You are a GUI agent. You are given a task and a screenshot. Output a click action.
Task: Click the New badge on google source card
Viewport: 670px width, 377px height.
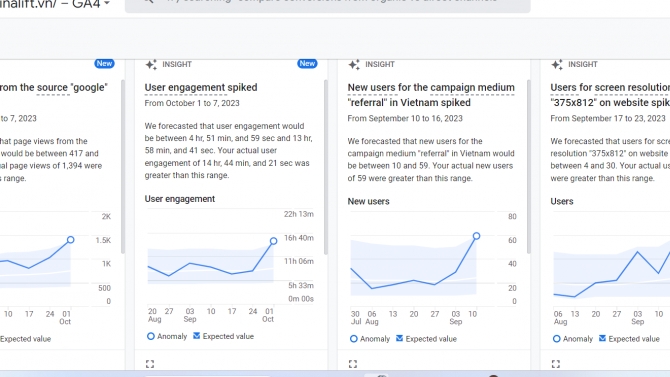[104, 64]
